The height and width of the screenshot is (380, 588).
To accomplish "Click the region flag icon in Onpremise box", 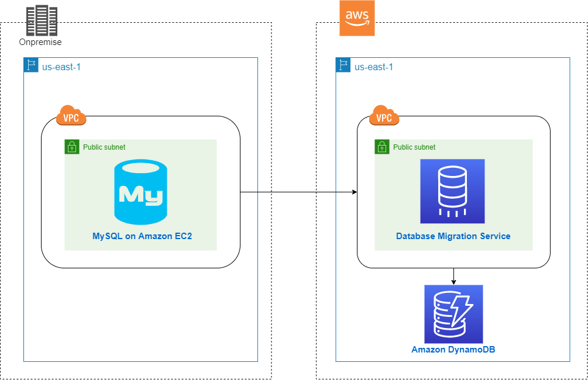I will [x=31, y=65].
